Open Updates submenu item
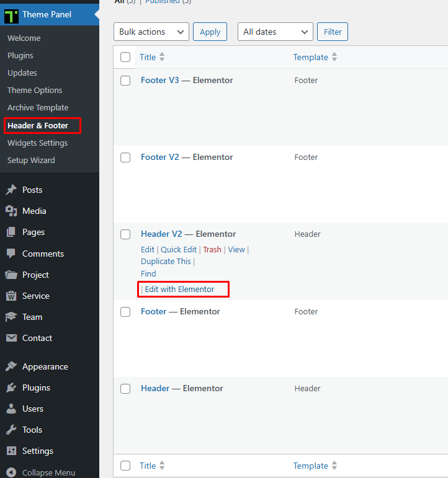The height and width of the screenshot is (478, 448). tap(22, 73)
